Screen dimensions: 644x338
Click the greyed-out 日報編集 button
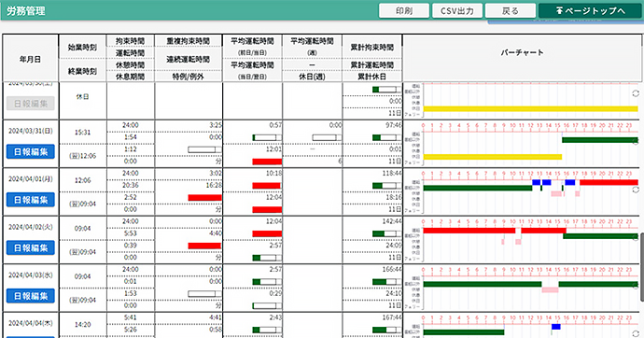pyautogui.click(x=31, y=104)
